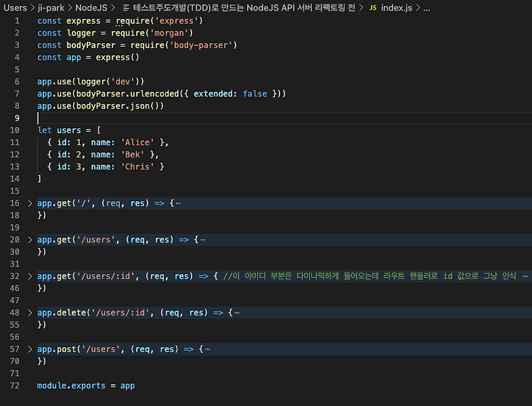This screenshot has width=532, height=406.
Task: Click the closing bracket on line 14
Action: click(39, 179)
